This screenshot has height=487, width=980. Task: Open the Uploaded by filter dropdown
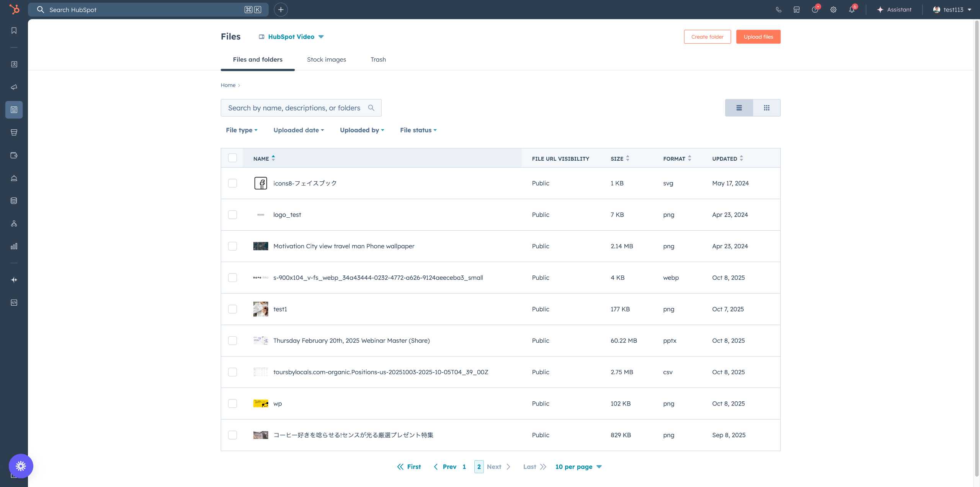(x=362, y=130)
